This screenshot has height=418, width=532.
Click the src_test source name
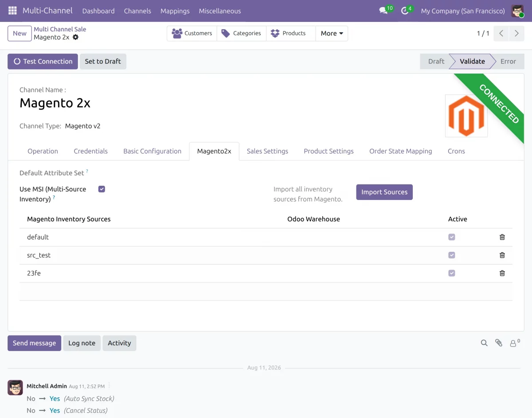tap(39, 255)
